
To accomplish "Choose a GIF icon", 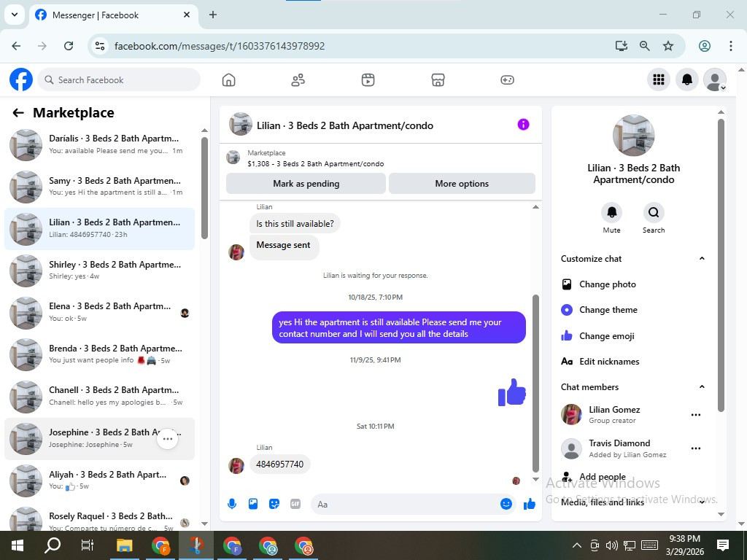I will click(295, 504).
